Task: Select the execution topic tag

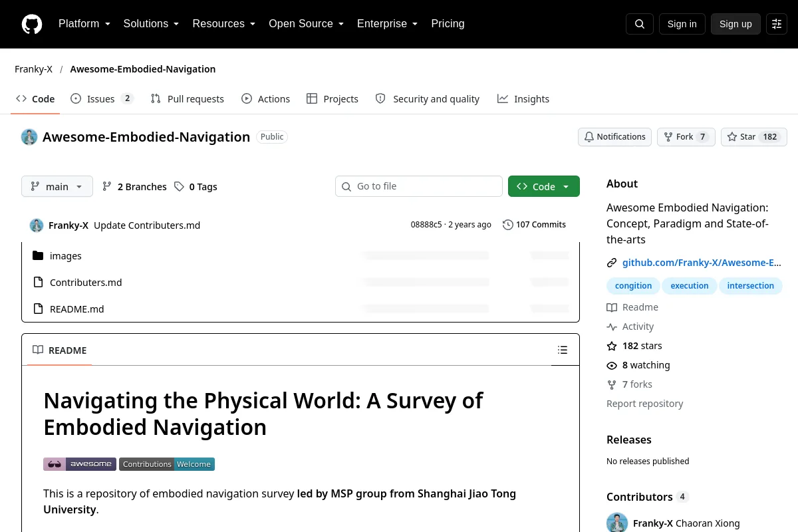Action: pyautogui.click(x=690, y=286)
